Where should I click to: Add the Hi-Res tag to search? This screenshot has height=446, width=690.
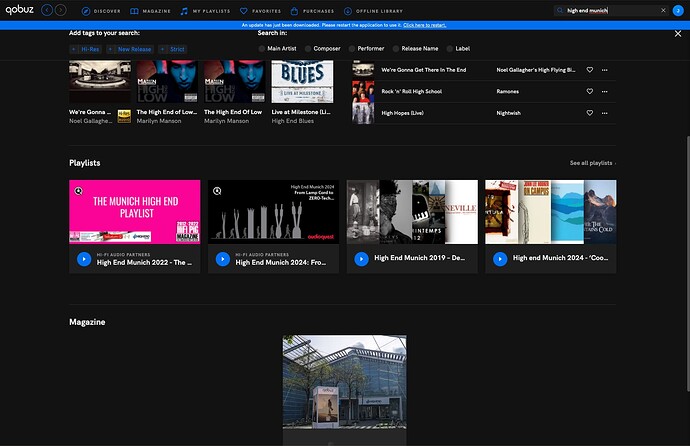(85, 49)
